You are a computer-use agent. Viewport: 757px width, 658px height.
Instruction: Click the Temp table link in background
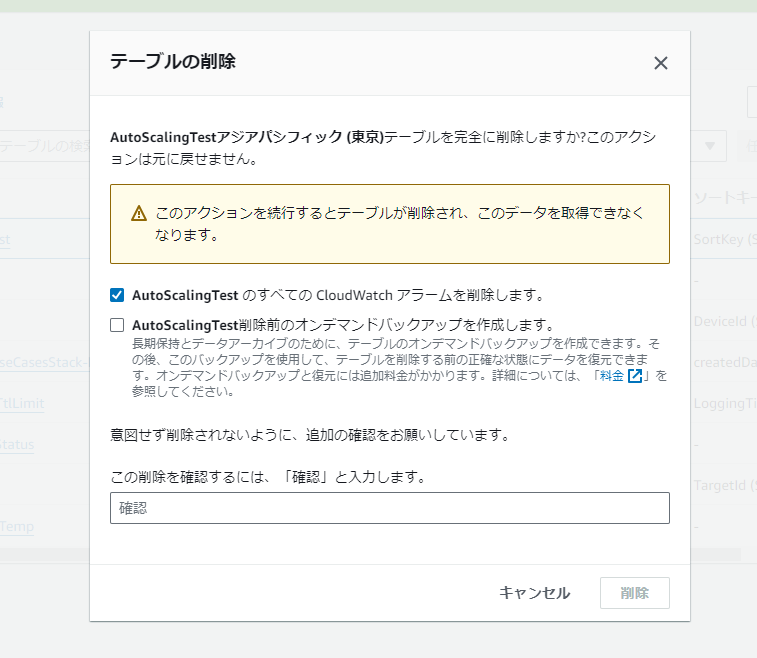(x=17, y=527)
